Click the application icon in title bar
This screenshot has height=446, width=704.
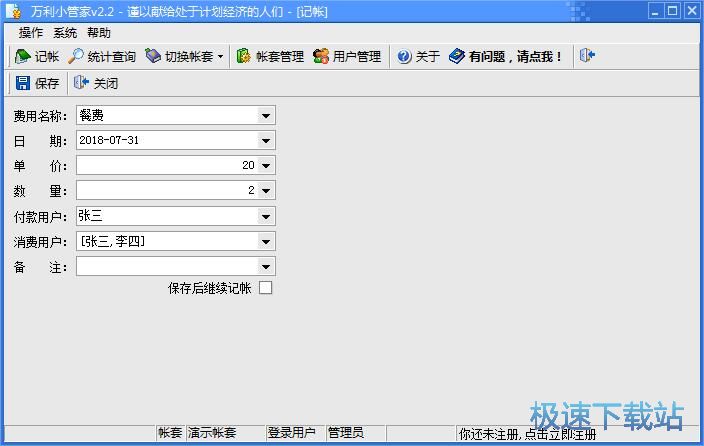(x=13, y=11)
